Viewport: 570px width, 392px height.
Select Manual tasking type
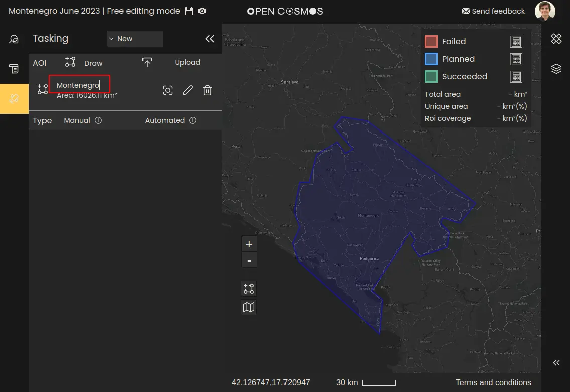click(77, 120)
